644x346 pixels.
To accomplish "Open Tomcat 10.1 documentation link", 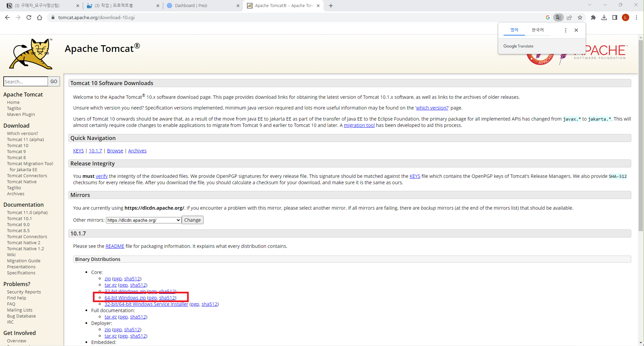I will pos(19,218).
